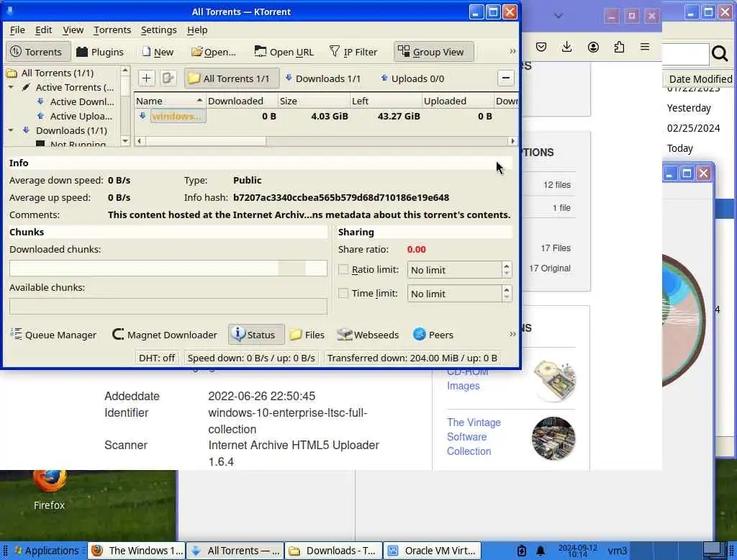Sort by Size column header

click(x=314, y=101)
